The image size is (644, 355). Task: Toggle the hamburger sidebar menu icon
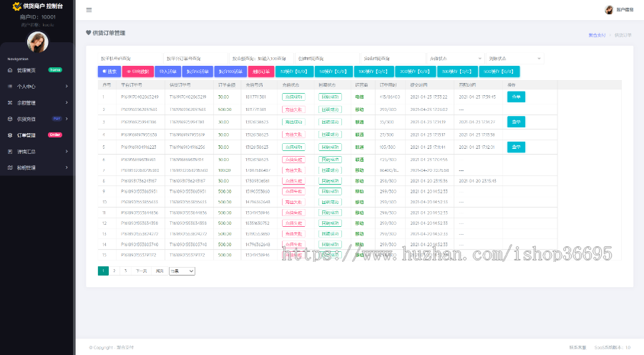coord(89,10)
